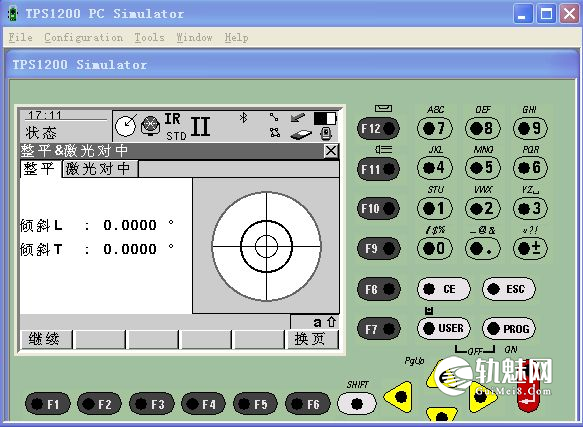Image resolution: width=583 pixels, height=427 pixels.
Task: Click numeric key 6 (PQR)
Action: tap(530, 168)
